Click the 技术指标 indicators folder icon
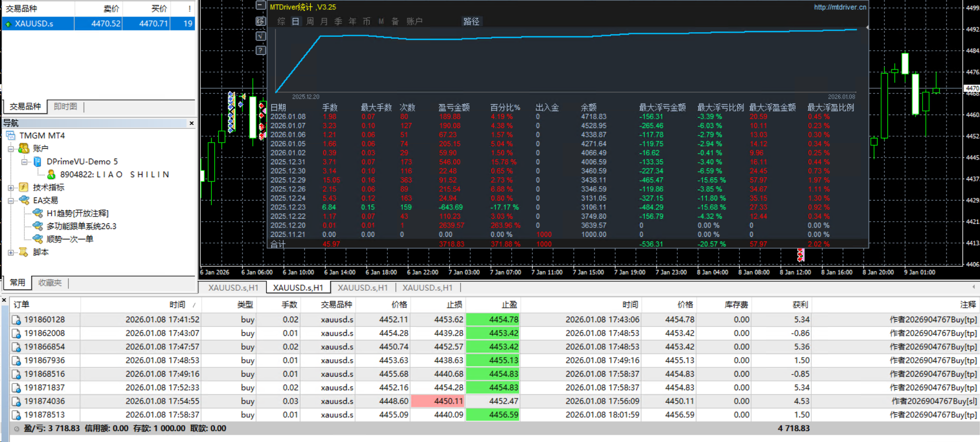 pos(24,187)
